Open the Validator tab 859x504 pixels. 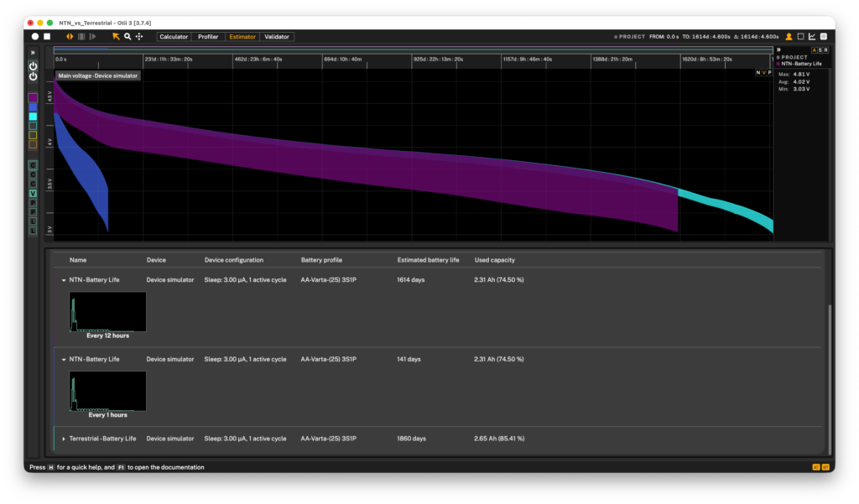click(x=277, y=37)
